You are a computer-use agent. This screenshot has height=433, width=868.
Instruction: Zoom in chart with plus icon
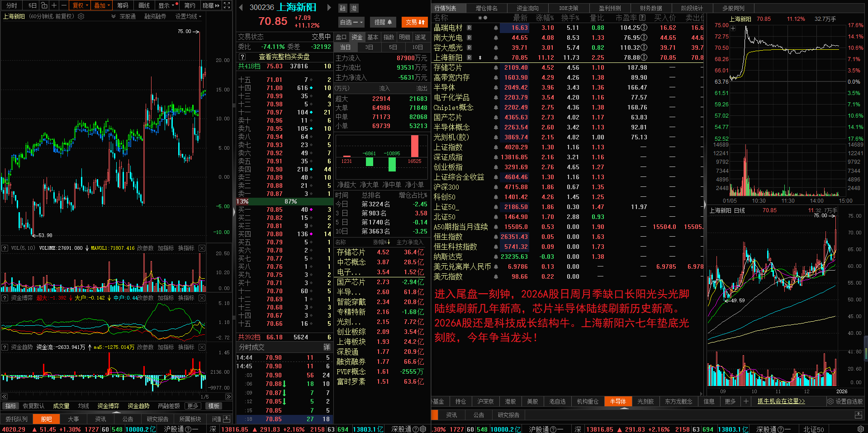tap(54, 5)
